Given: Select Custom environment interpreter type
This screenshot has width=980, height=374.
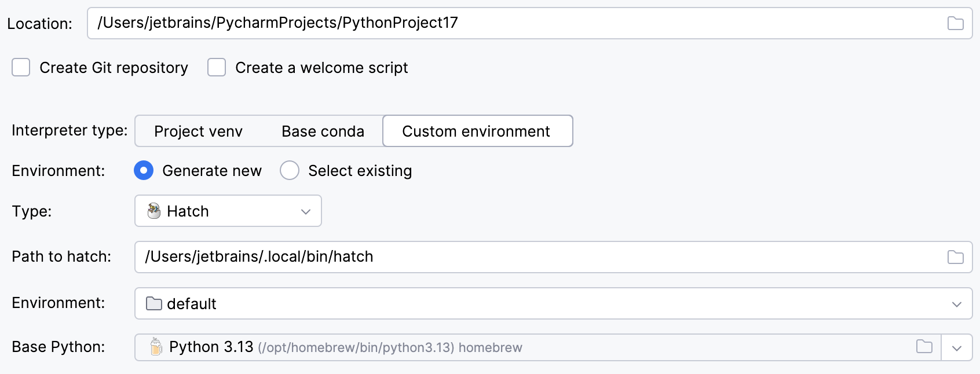Looking at the screenshot, I should pos(476,131).
